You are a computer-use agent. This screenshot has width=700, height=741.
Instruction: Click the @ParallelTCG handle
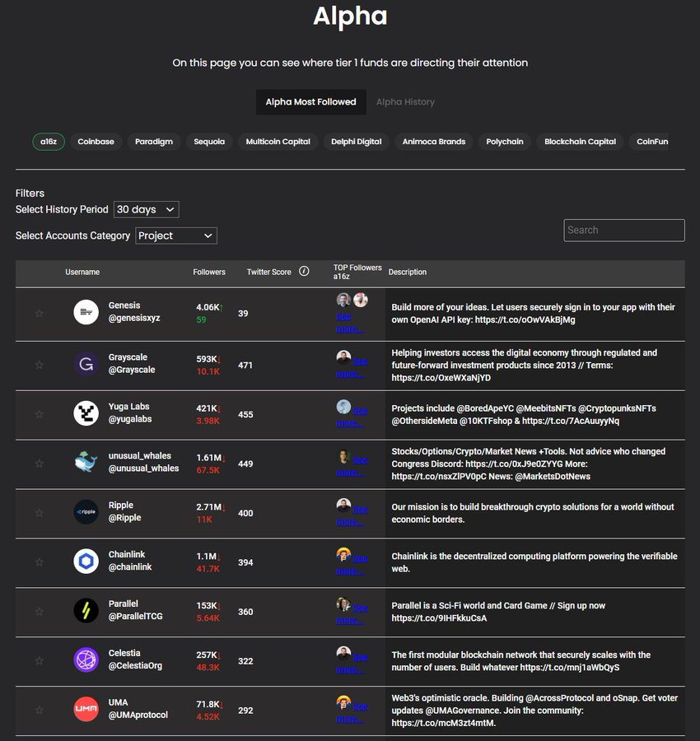point(136,616)
